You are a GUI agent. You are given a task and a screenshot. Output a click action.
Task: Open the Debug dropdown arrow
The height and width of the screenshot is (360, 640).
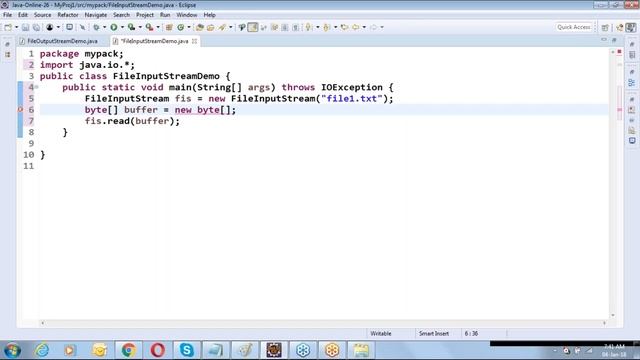[x=104, y=27]
